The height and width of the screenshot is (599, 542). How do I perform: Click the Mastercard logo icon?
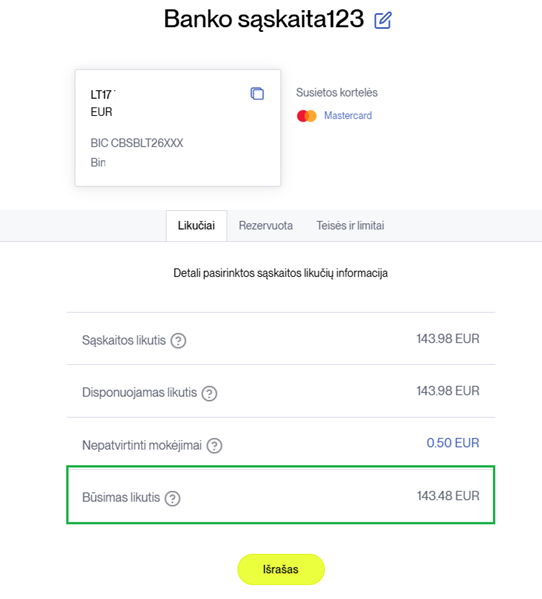point(307,116)
